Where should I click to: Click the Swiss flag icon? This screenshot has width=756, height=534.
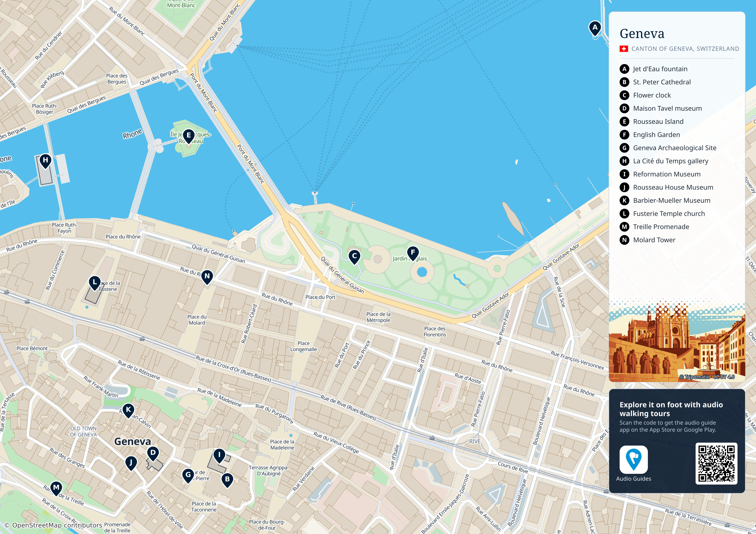click(624, 49)
